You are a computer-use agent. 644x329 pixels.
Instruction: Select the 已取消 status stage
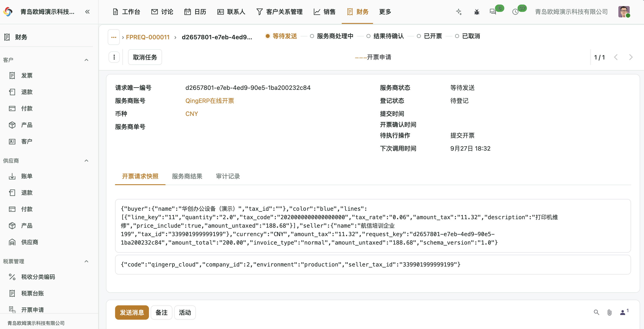467,36
